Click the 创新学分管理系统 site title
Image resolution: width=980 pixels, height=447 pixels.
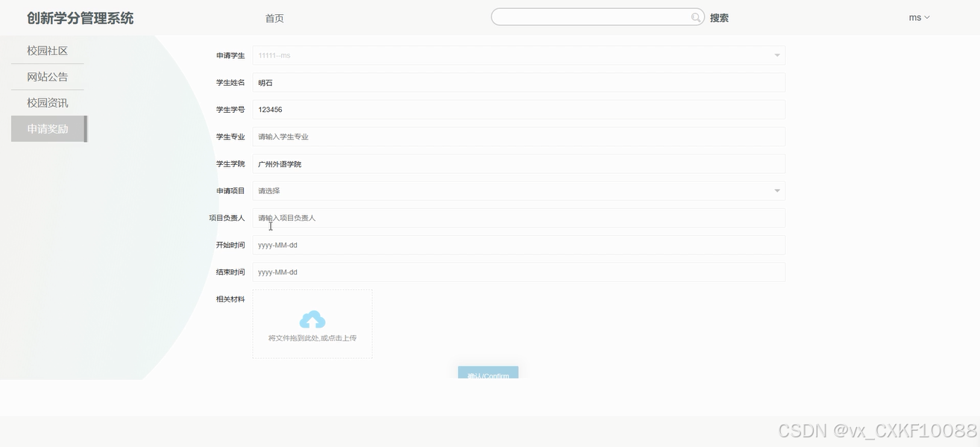81,18
